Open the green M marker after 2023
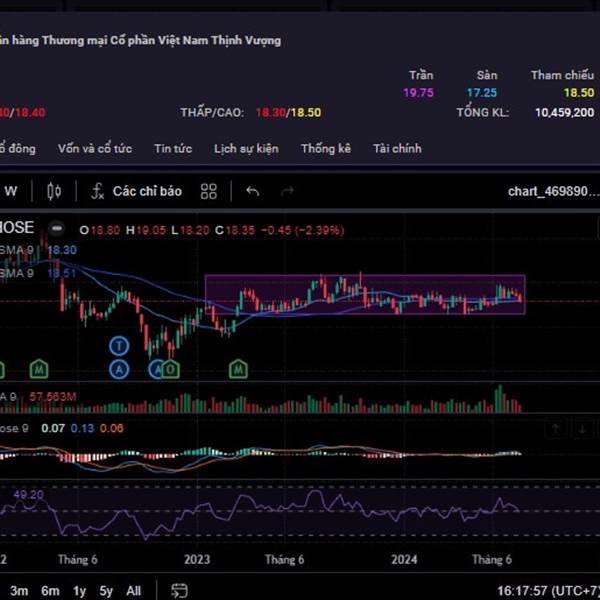Image resolution: width=600 pixels, height=600 pixels. click(x=238, y=370)
